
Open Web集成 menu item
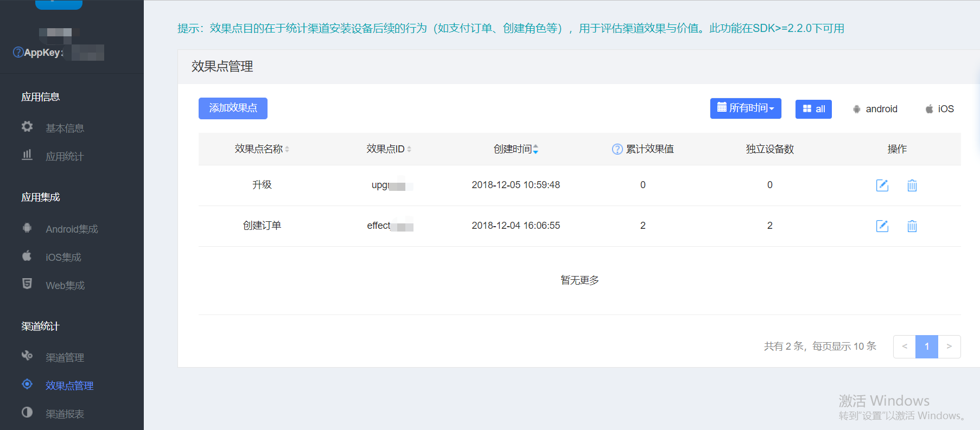click(65, 286)
